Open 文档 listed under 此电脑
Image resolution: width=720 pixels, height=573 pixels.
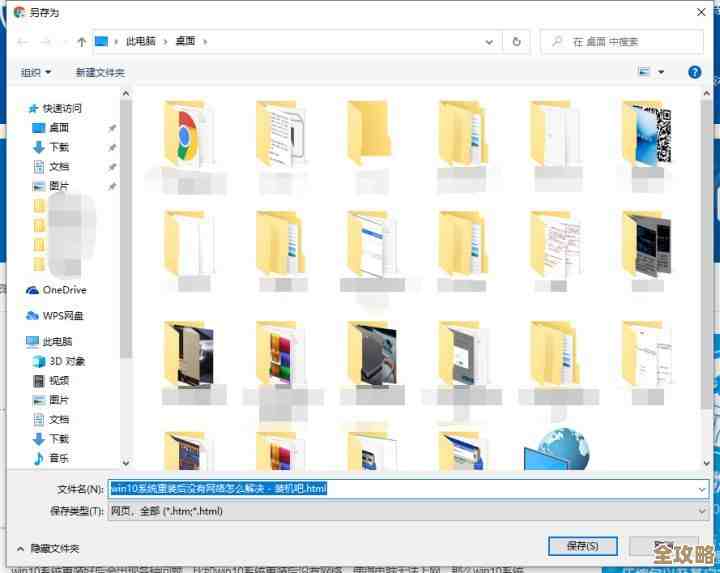[59, 419]
